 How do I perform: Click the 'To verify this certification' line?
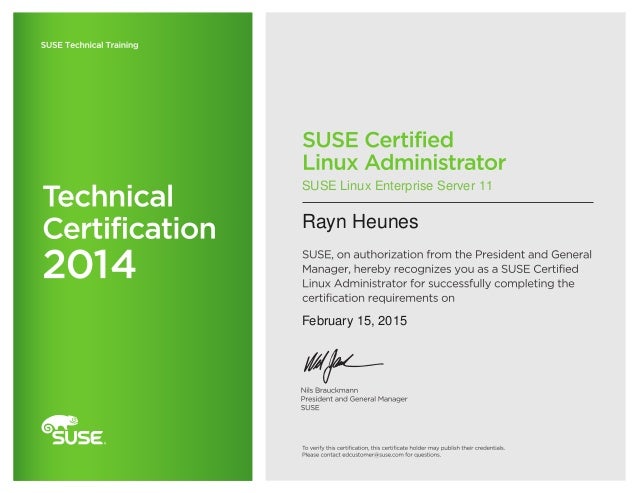pyautogui.click(x=403, y=448)
